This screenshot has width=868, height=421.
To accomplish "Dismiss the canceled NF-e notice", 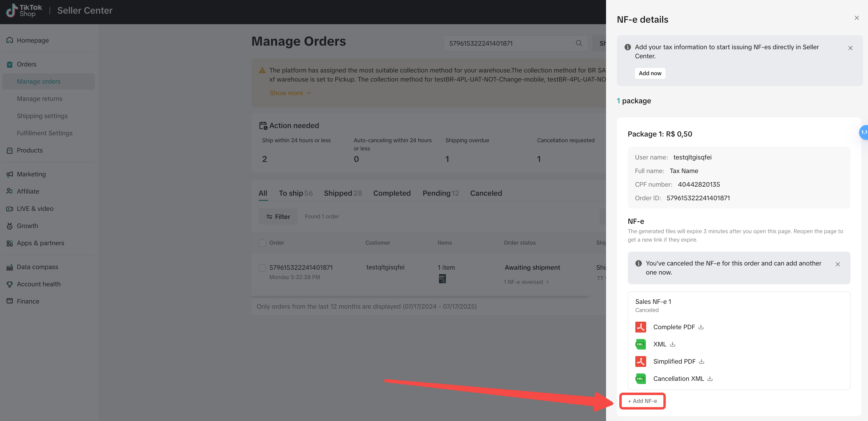I will [x=838, y=264].
